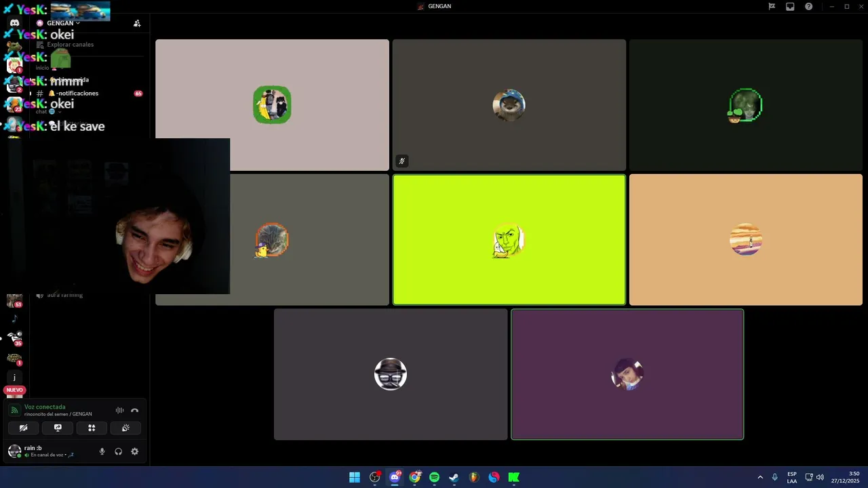This screenshot has height=488, width=868.
Task: Click the otter avatar participant tile
Action: pyautogui.click(x=509, y=105)
